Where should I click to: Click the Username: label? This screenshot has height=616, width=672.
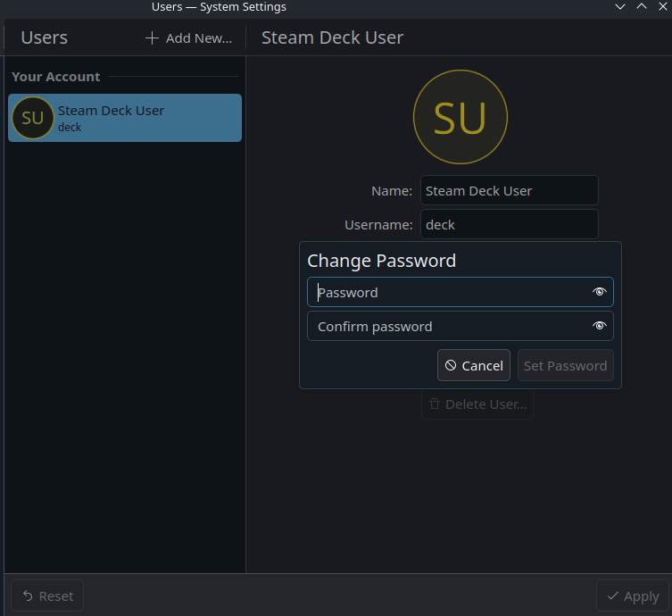(x=378, y=225)
